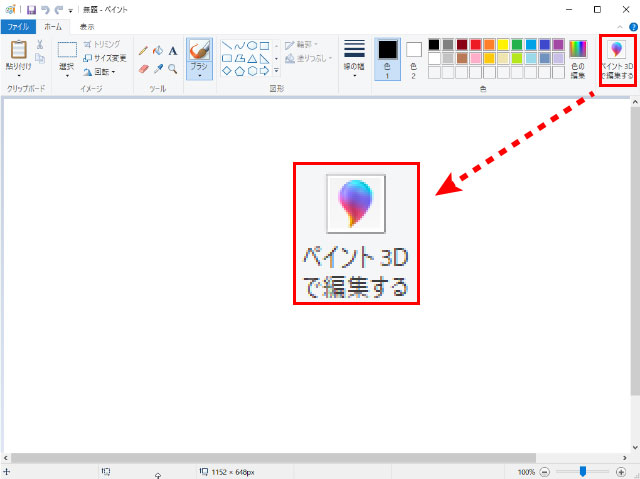
Task: Select the Pencil tool
Action: point(143,51)
